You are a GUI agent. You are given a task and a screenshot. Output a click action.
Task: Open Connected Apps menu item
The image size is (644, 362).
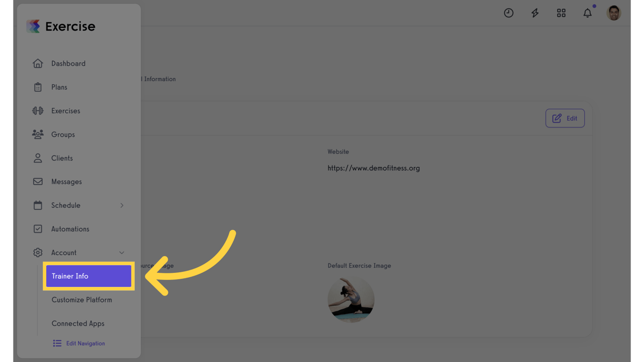(78, 323)
